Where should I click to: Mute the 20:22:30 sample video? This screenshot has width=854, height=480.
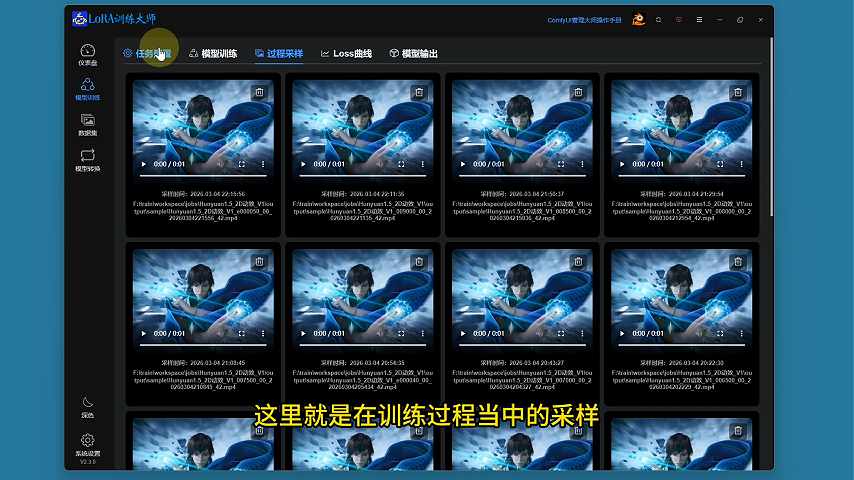coord(699,333)
